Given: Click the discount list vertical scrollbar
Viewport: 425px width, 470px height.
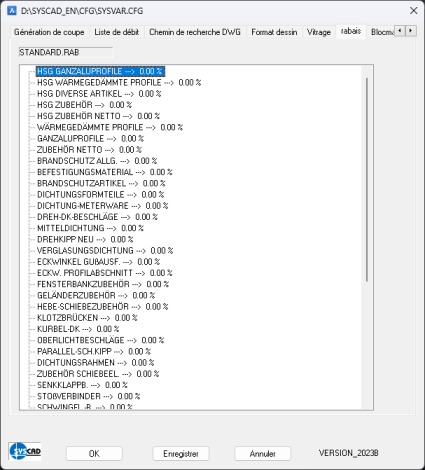Looking at the screenshot, I should pos(367,179).
